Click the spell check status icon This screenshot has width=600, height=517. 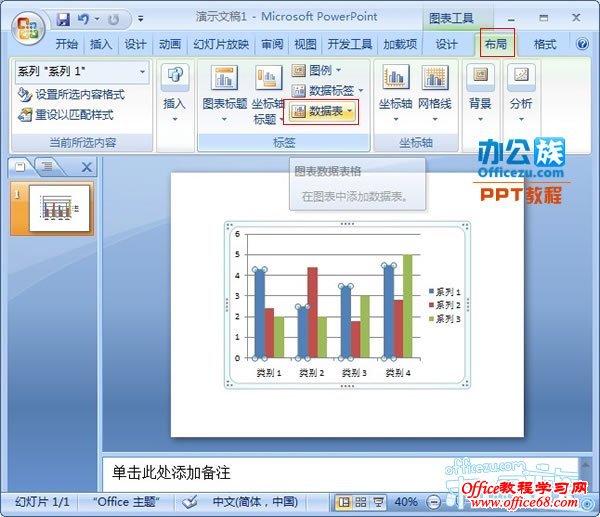point(189,502)
